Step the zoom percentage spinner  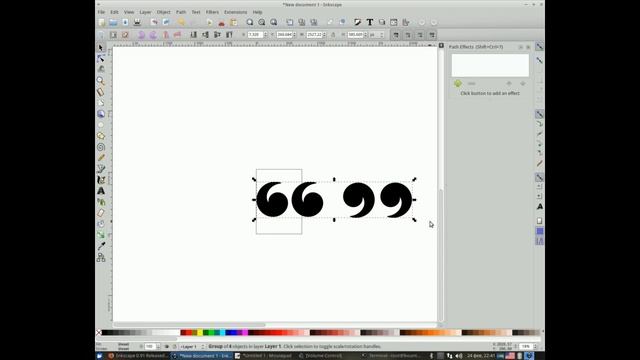click(536, 346)
